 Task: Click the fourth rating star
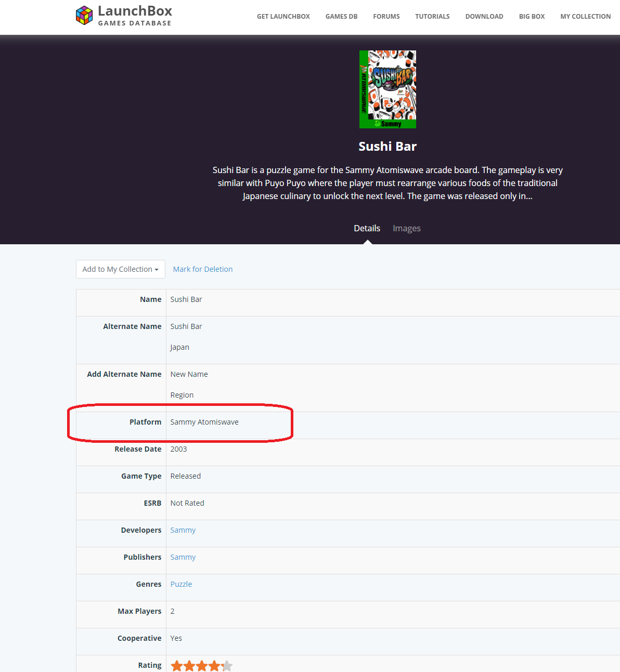point(214,666)
